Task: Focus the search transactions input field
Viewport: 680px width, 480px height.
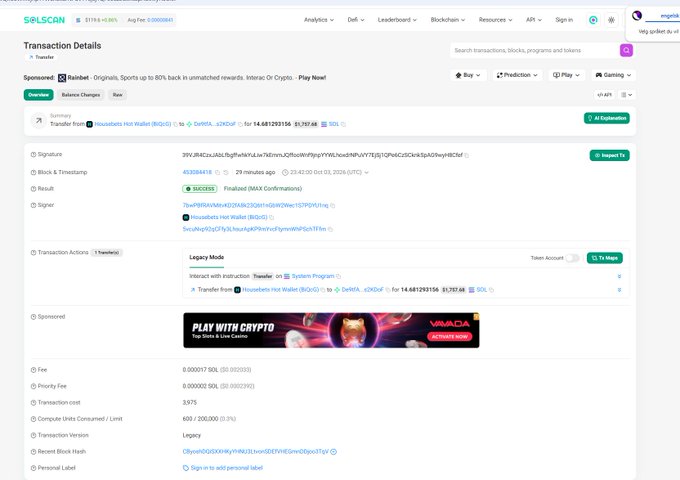Action: (x=535, y=50)
